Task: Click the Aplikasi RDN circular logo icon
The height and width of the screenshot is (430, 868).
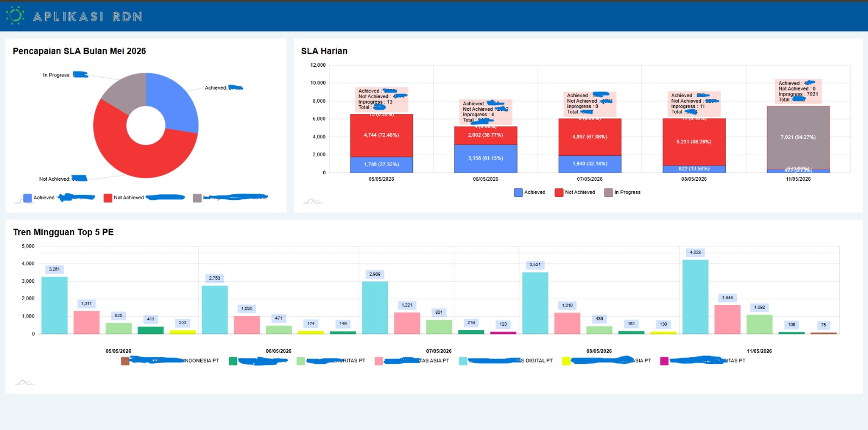Action: (15, 16)
